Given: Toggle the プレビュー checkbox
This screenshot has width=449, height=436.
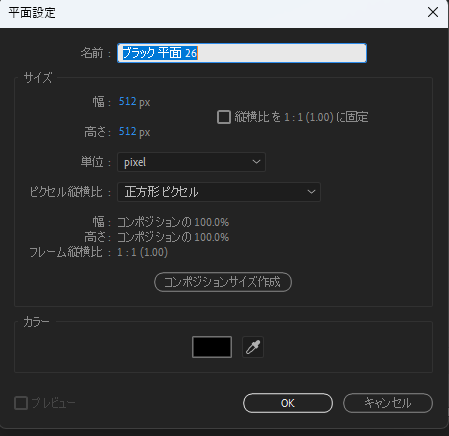Looking at the screenshot, I should [21, 403].
